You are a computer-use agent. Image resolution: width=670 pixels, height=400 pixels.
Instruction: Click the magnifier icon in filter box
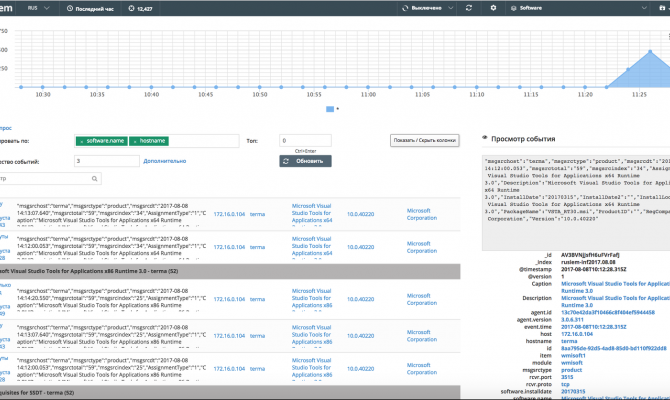pyautogui.click(x=94, y=179)
